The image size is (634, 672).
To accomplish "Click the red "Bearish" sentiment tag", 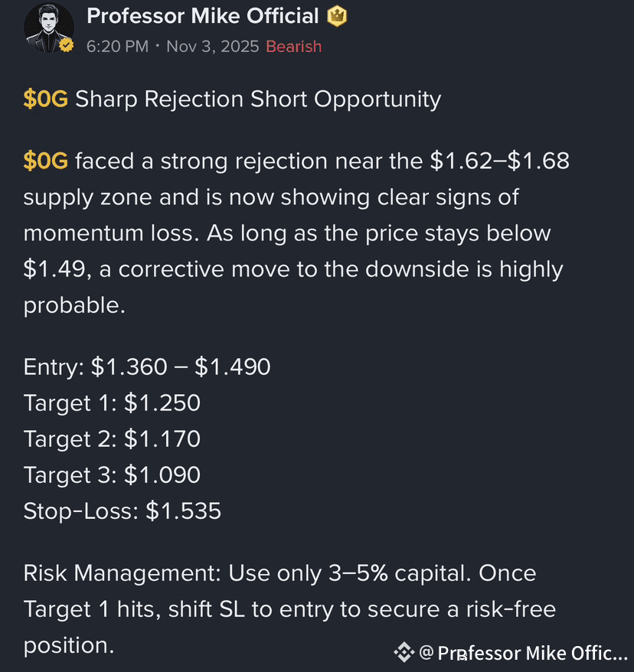I will (293, 46).
